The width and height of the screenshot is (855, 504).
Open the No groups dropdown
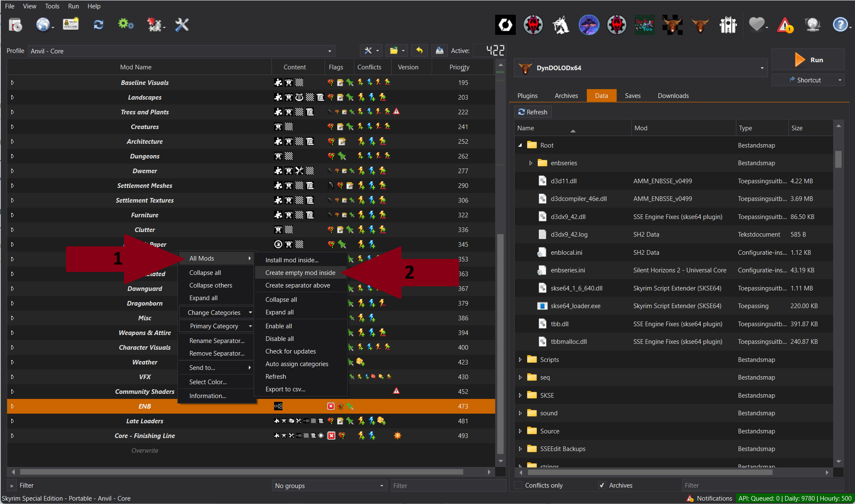(329, 486)
